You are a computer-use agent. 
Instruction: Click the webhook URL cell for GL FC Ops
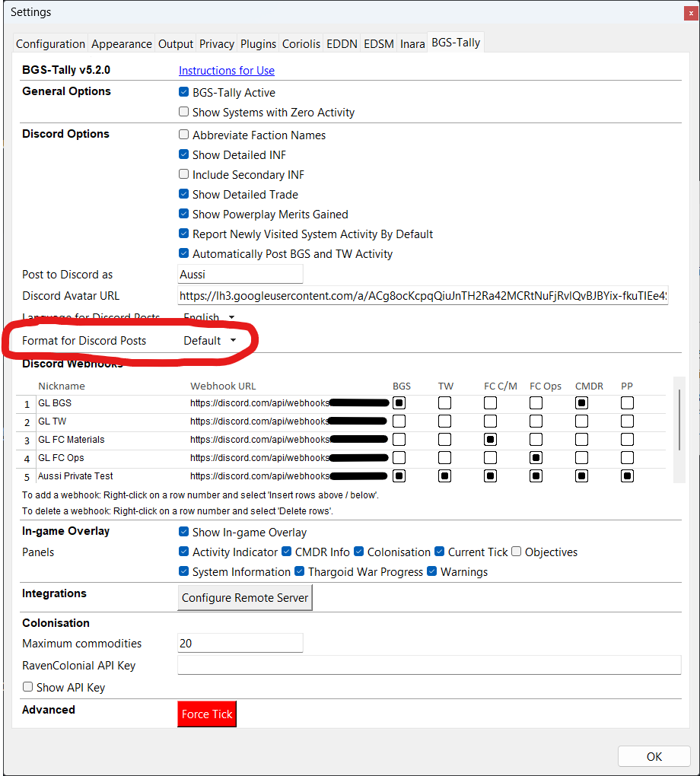pos(289,458)
